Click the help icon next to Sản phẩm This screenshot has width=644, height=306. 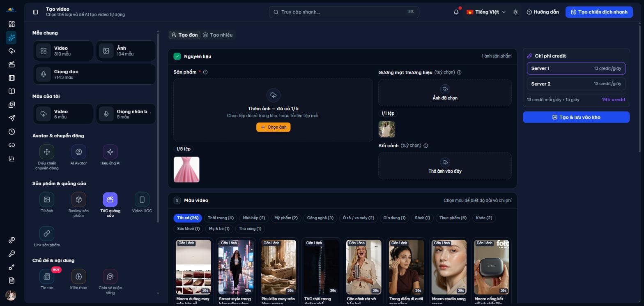pyautogui.click(x=205, y=72)
